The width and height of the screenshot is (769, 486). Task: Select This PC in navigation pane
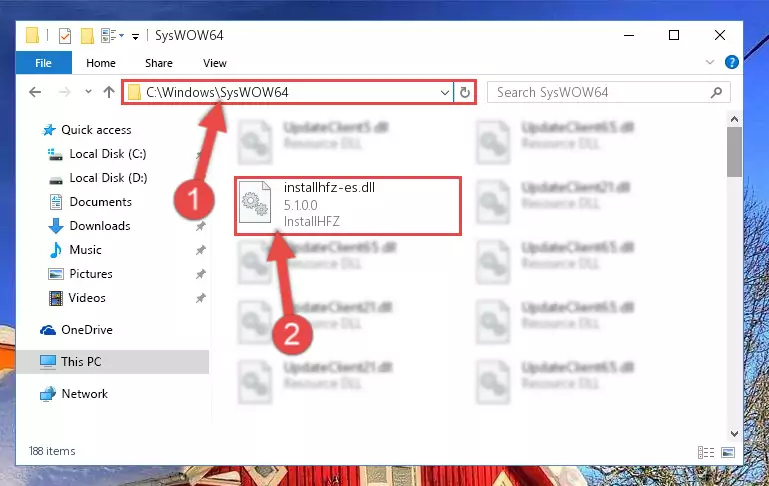(x=113, y=362)
